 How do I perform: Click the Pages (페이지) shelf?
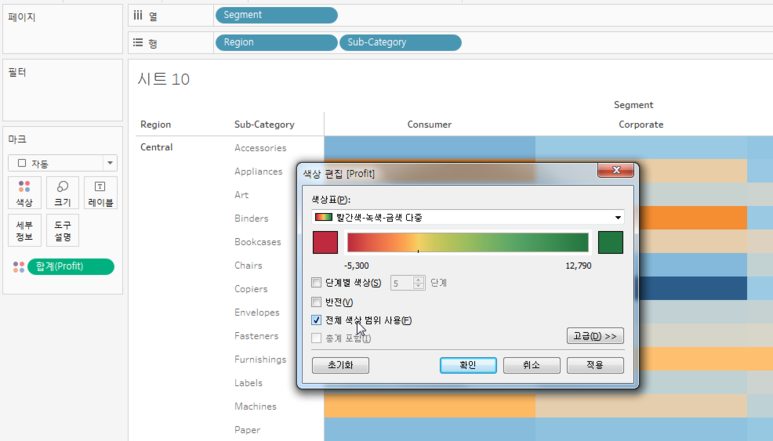coord(63,29)
